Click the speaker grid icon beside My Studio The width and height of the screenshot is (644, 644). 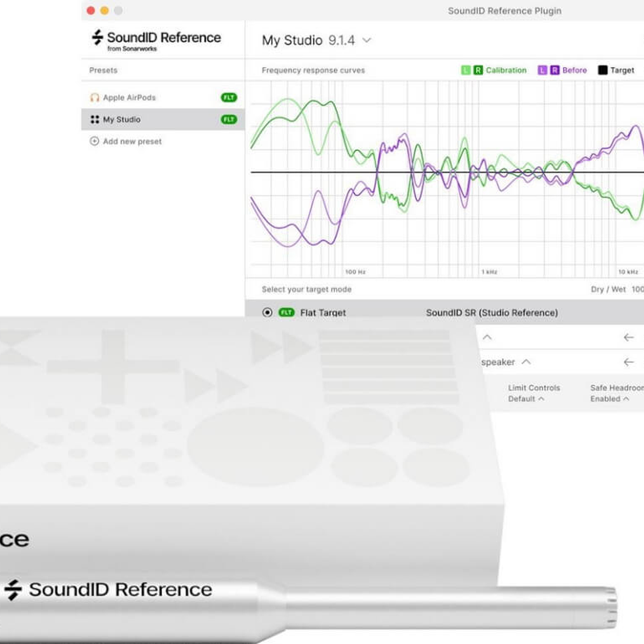click(94, 119)
